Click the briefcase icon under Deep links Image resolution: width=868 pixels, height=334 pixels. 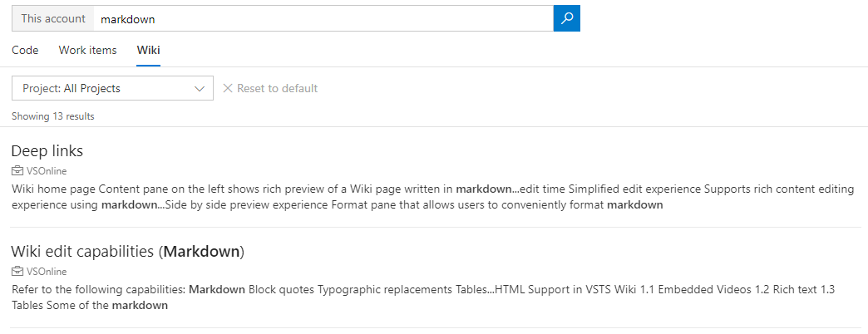click(x=17, y=171)
